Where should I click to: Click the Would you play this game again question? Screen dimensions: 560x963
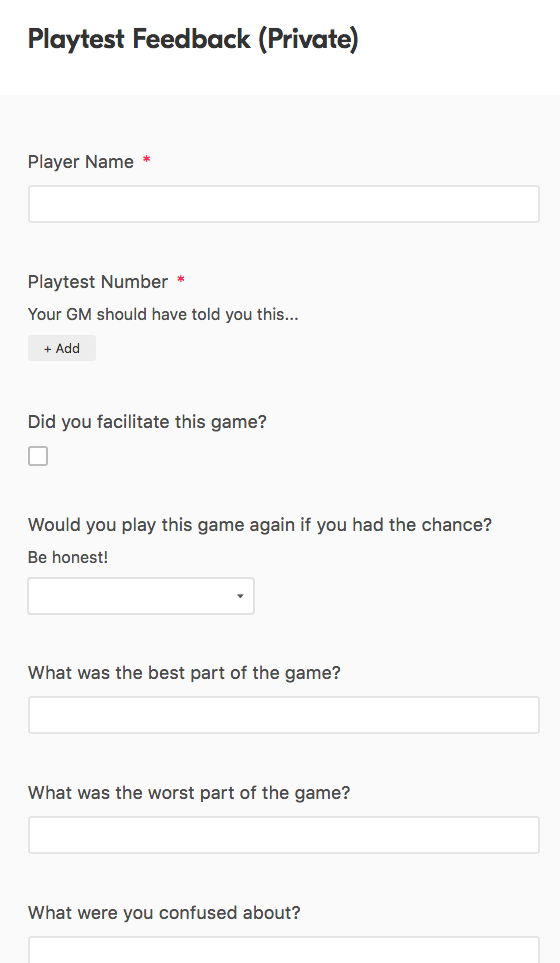pyautogui.click(x=260, y=525)
